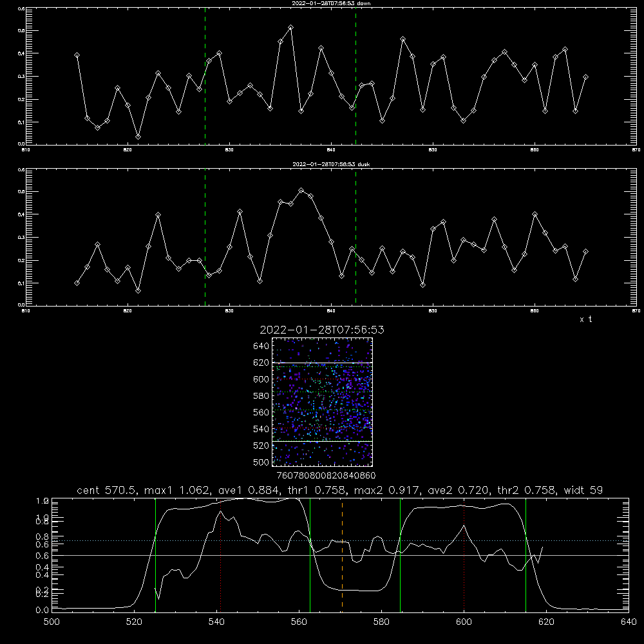644x644 pixels.
Task: Click the highest diamond data point in dusk plot
Action: pos(301,190)
